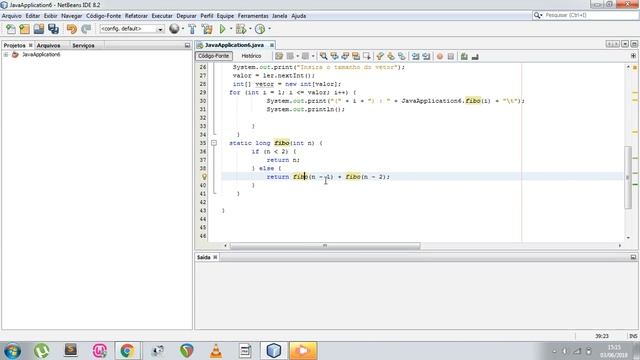Click the vertical scrollbar of code editor
The image size is (640, 360).
[x=628, y=178]
